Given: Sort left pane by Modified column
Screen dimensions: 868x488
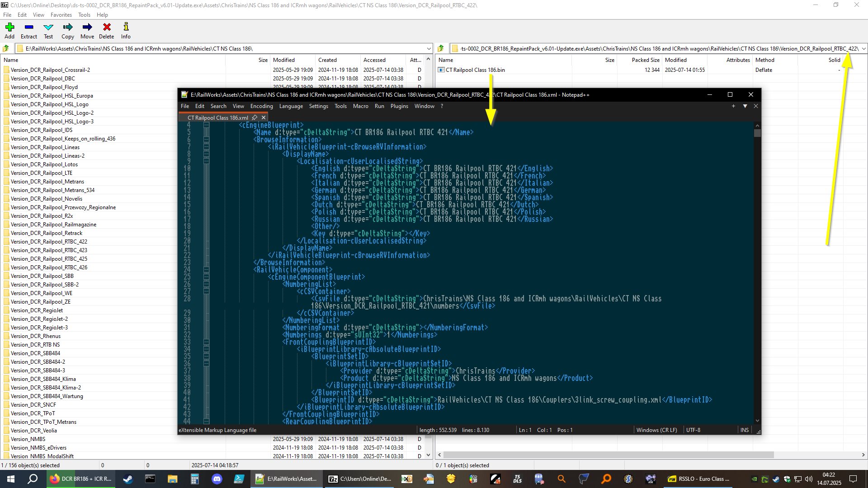Looking at the screenshot, I should pos(292,60).
